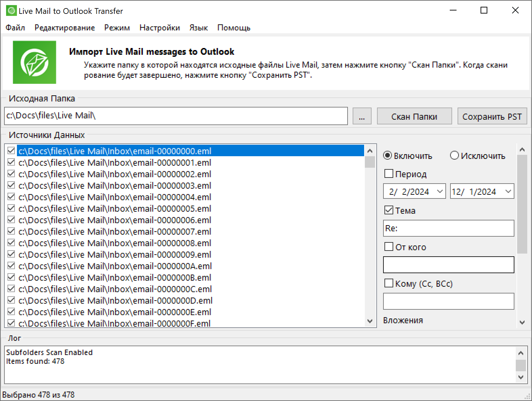This screenshot has width=532, height=401.
Task: Uncheck email-00000004.eml checkbox
Action: coord(11,196)
